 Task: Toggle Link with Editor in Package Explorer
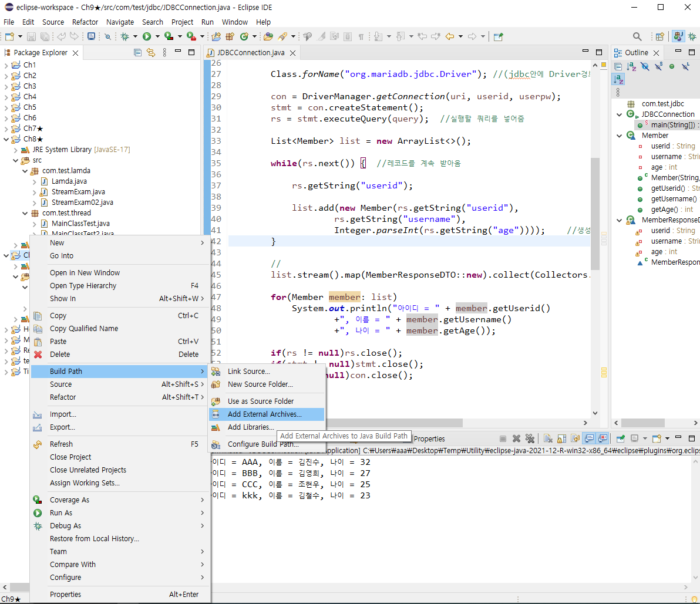[x=151, y=53]
